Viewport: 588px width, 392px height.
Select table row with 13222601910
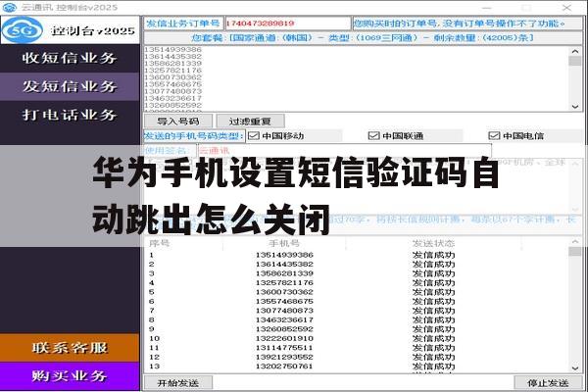(x=357, y=338)
